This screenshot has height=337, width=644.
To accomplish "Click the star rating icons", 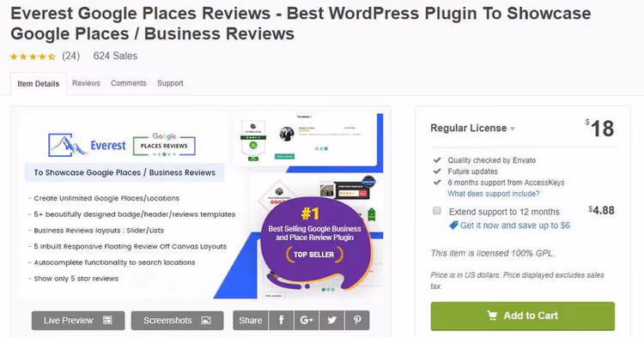I will pos(33,57).
